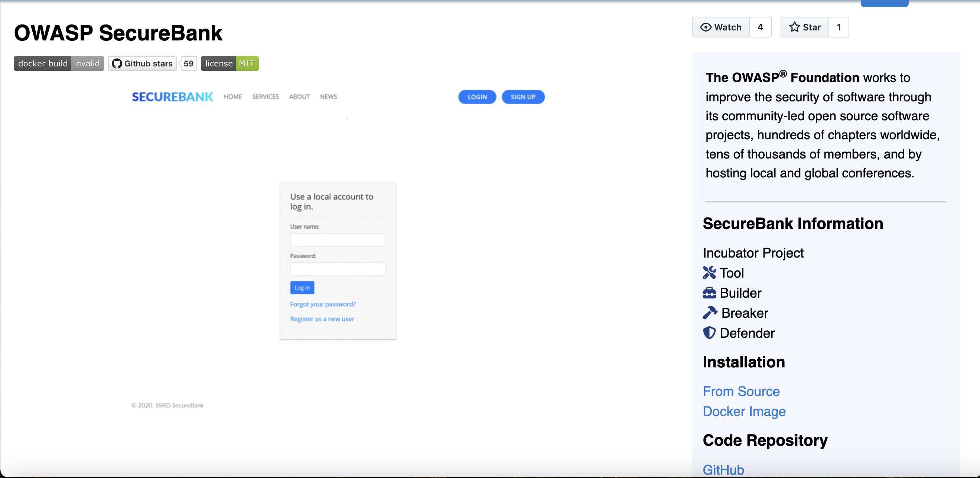The width and height of the screenshot is (980, 478).
Task: Toggle the ABOUT navigation item
Action: [299, 96]
